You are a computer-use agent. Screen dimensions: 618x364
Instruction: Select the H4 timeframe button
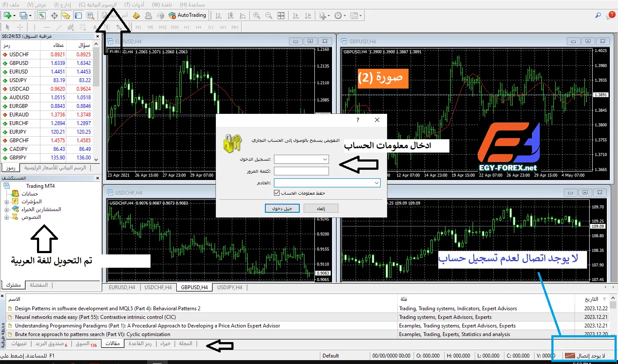tap(199, 27)
